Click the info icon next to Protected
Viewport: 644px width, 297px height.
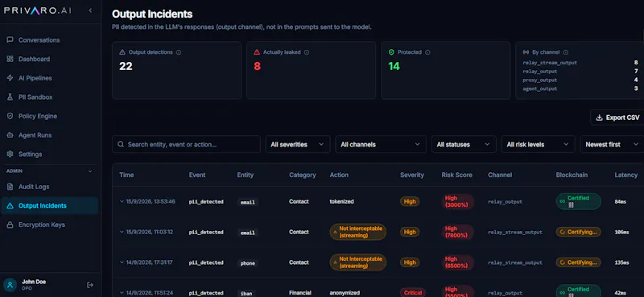pyautogui.click(x=427, y=52)
